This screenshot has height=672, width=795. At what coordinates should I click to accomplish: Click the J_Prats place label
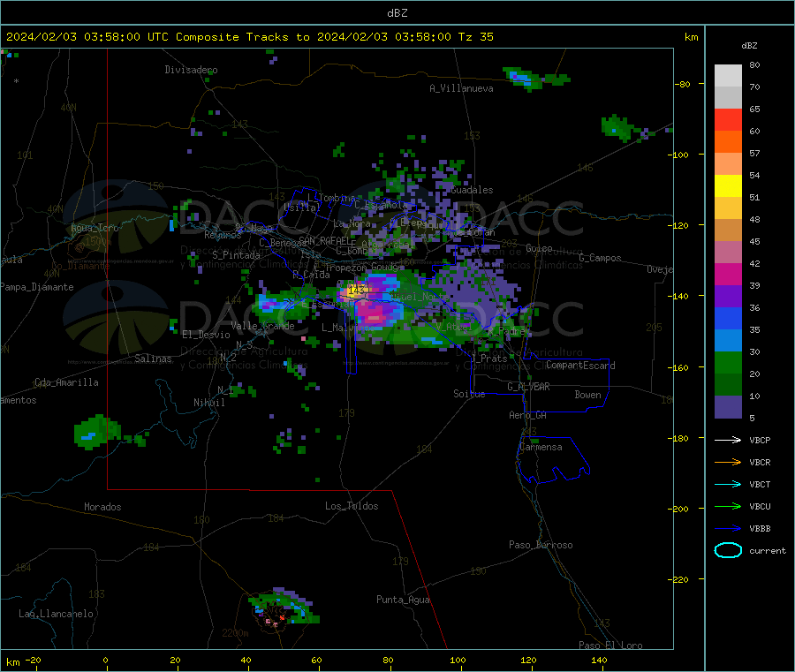[x=488, y=359]
